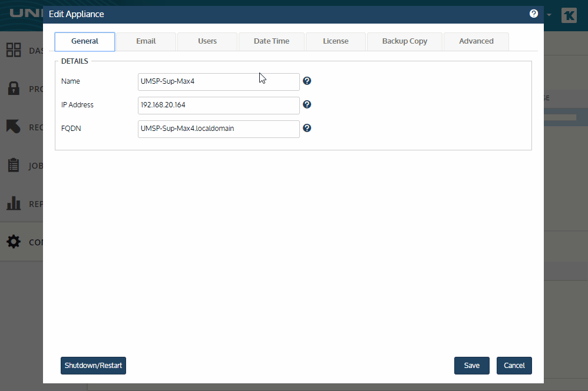
Task: Click the Edit Appliance dialog title
Action: coord(77,14)
